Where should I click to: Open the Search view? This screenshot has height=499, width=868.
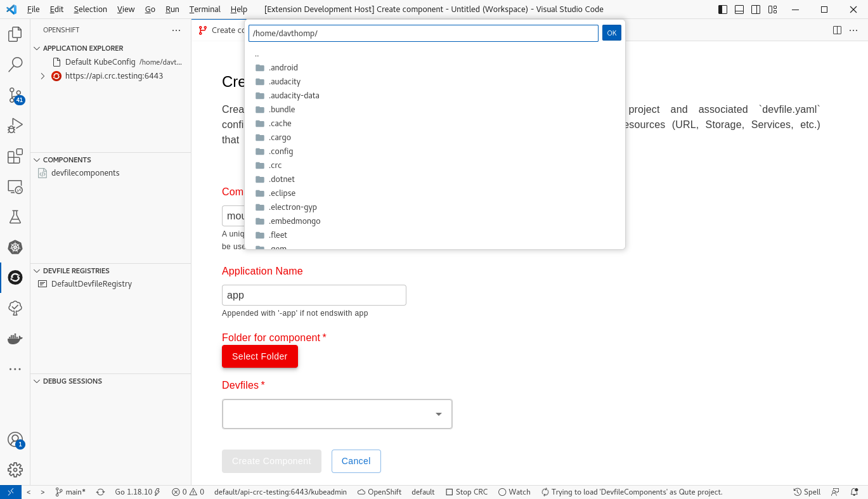(15, 65)
